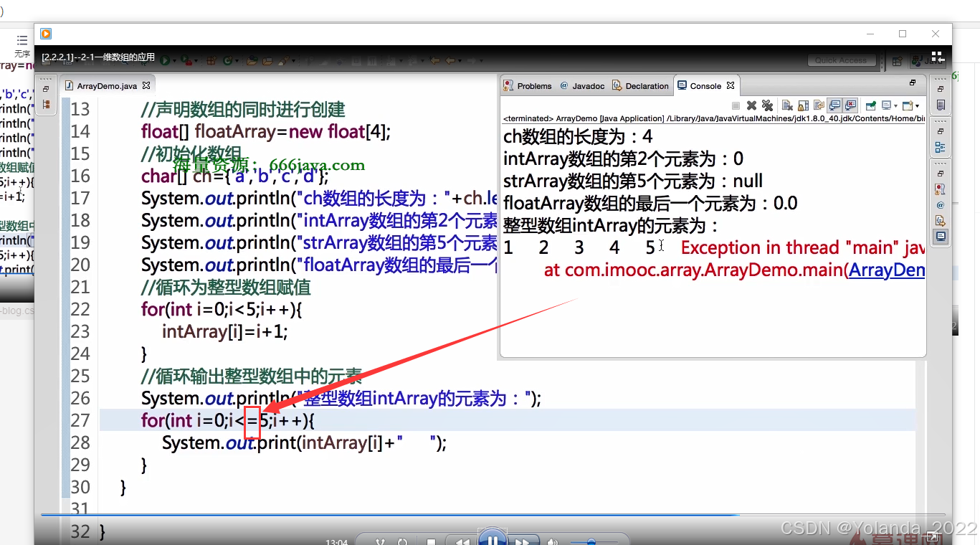The image size is (980, 545).
Task: Place cursor on line 27 for loop
Action: point(228,420)
